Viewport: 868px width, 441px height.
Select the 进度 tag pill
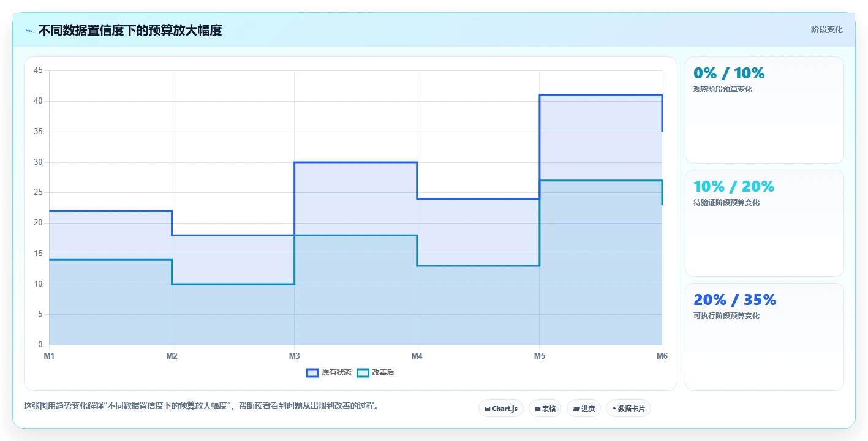click(584, 409)
